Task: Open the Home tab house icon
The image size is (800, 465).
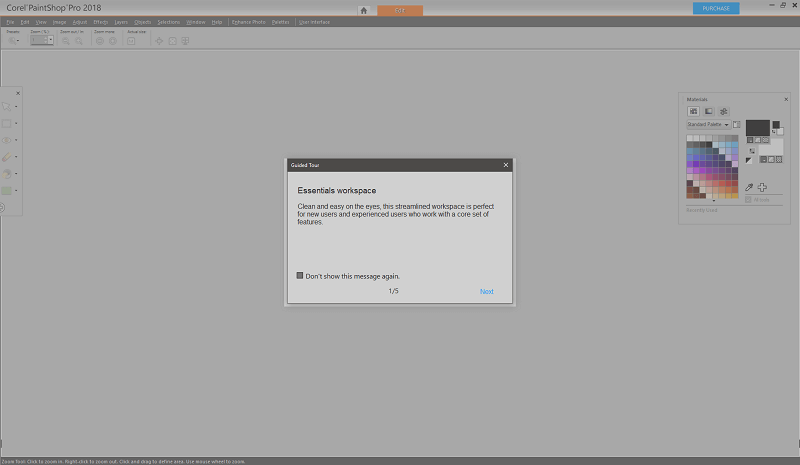Action: (x=364, y=10)
